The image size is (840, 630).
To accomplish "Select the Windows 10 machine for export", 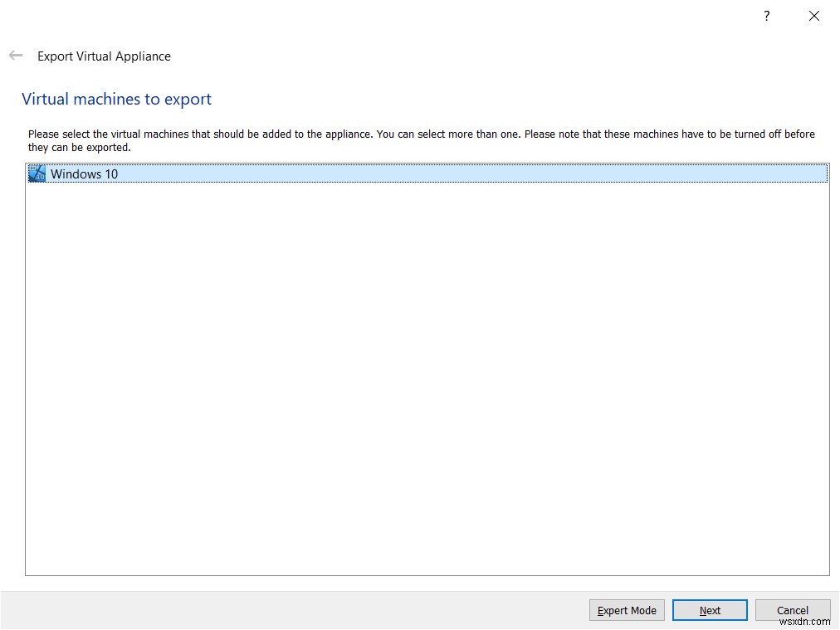I will (x=83, y=173).
